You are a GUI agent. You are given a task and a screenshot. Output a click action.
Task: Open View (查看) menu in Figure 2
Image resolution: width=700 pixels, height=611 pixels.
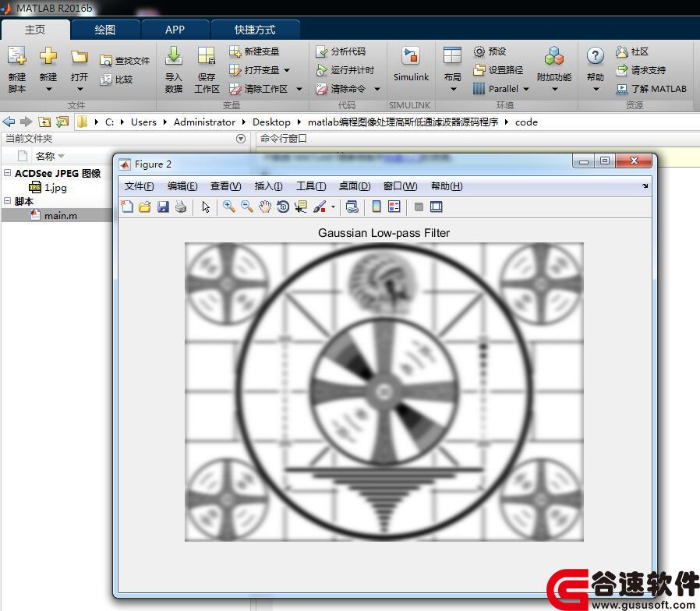(x=225, y=186)
